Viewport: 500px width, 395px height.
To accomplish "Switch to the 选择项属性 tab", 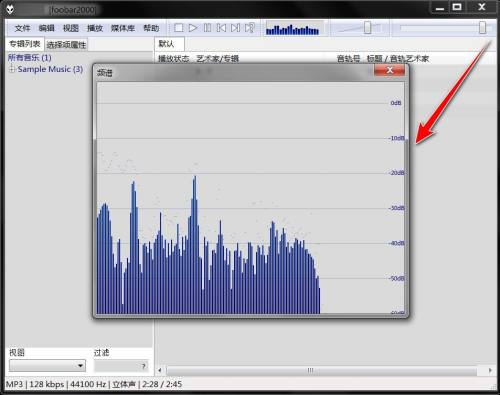I will click(66, 45).
